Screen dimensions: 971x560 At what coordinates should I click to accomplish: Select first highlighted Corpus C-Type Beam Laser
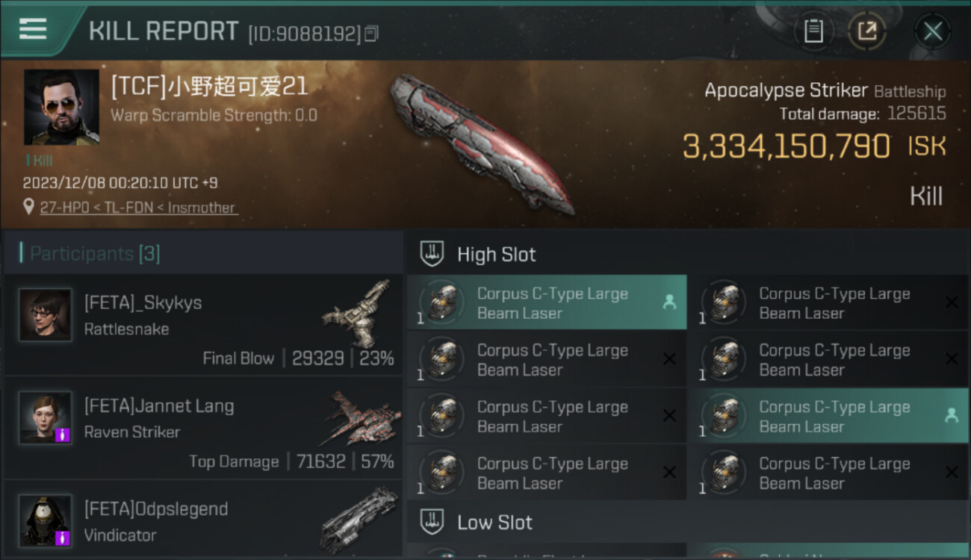click(547, 302)
